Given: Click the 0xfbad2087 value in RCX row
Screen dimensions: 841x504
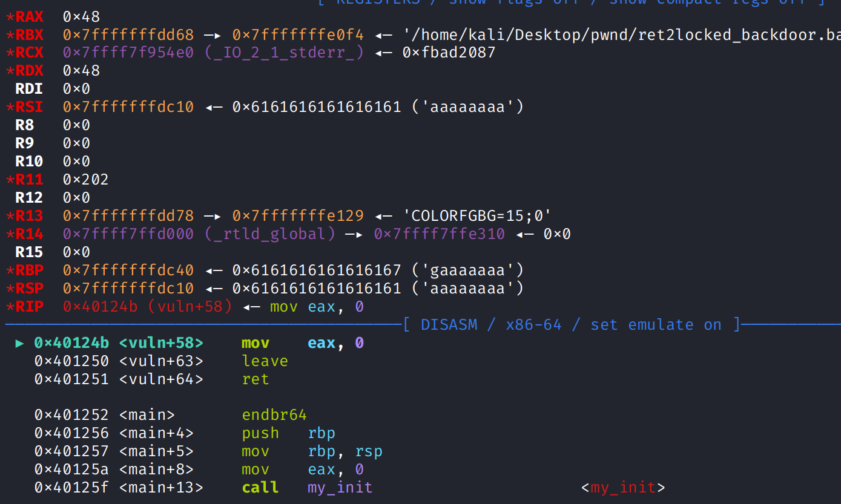Looking at the screenshot, I should coord(449,53).
